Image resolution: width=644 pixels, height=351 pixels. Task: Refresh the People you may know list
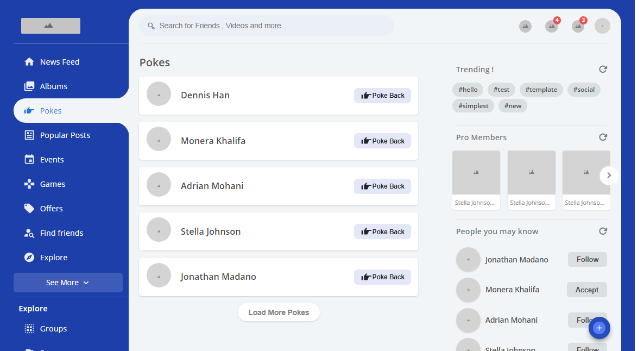pyautogui.click(x=603, y=231)
